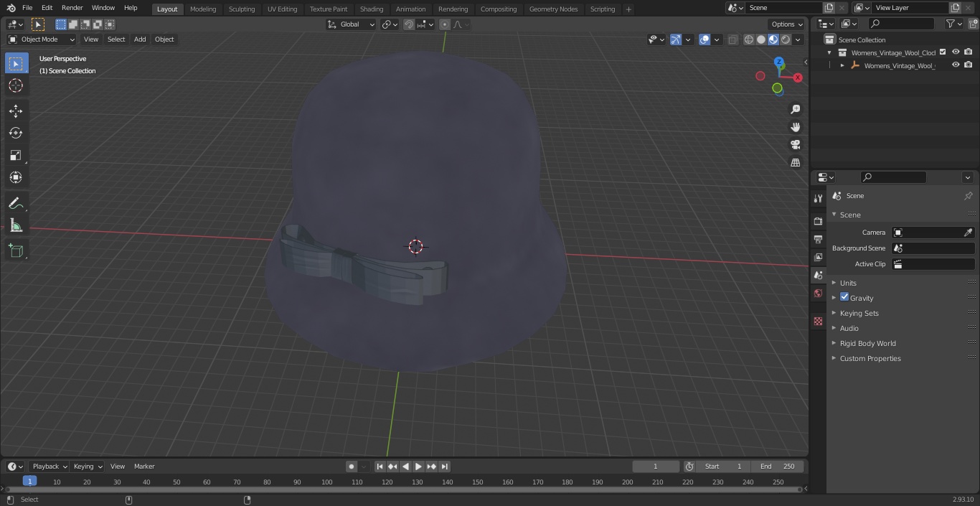Open the World properties tab
This screenshot has width=980, height=506.
pos(818,293)
